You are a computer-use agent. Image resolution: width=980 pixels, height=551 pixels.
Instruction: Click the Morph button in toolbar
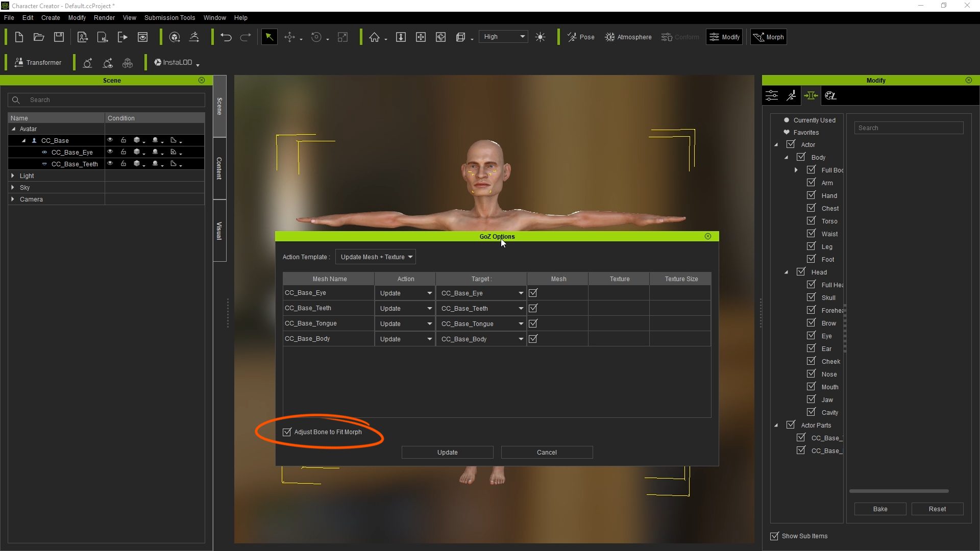tap(769, 37)
